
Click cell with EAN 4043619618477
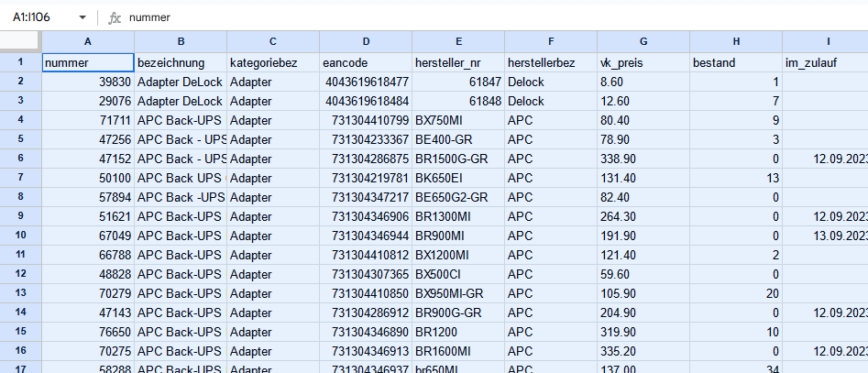point(366,82)
